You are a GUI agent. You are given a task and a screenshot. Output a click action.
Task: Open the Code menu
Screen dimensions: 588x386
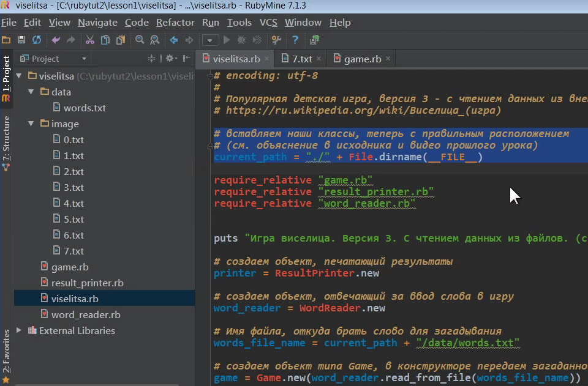click(x=137, y=23)
